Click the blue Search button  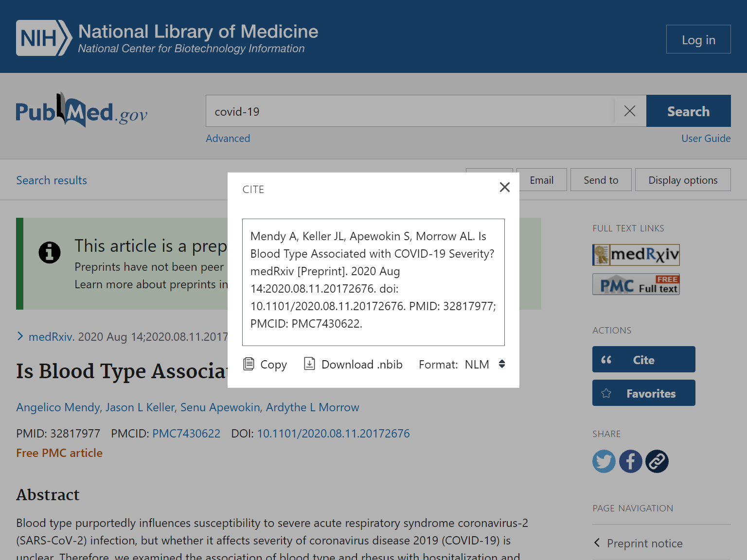pos(688,111)
